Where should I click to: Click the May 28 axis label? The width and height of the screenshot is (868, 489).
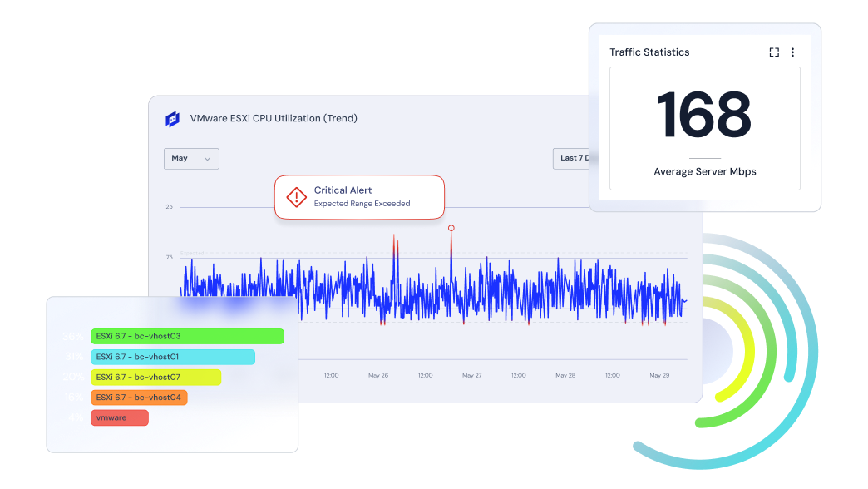(565, 375)
